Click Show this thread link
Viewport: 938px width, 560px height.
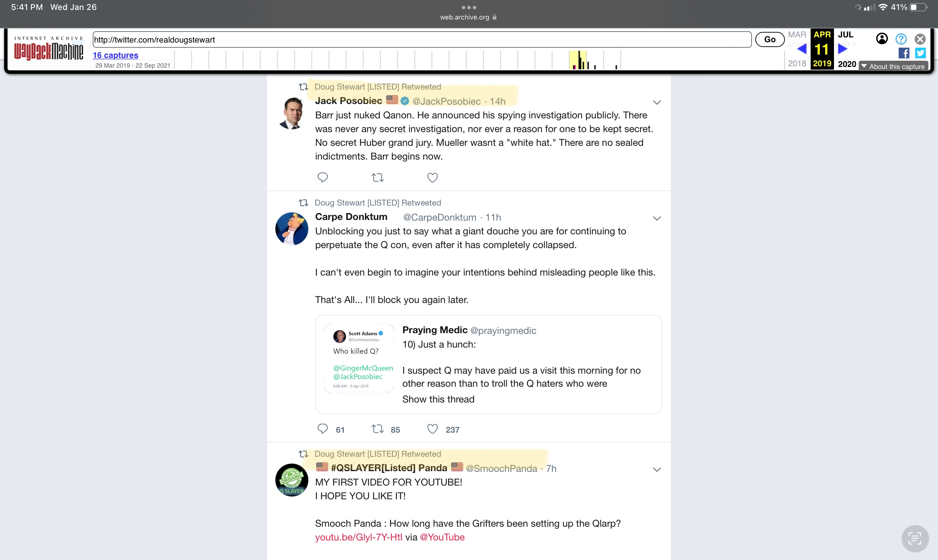coord(438,399)
